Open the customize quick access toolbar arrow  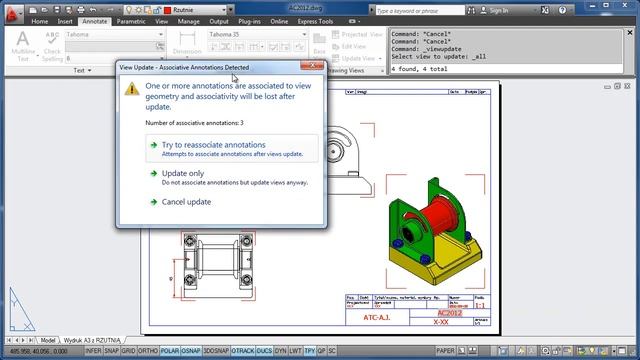pos(231,10)
